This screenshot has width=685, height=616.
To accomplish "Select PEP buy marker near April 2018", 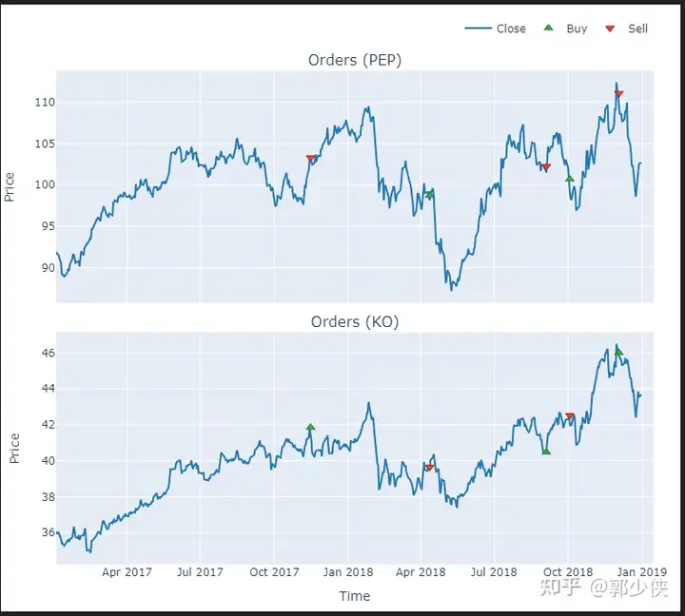I will coord(429,194).
